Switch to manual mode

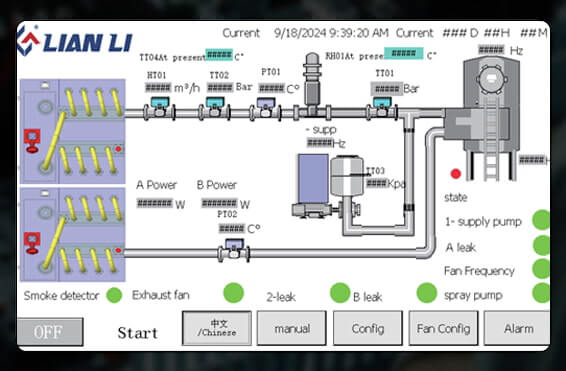click(x=292, y=328)
